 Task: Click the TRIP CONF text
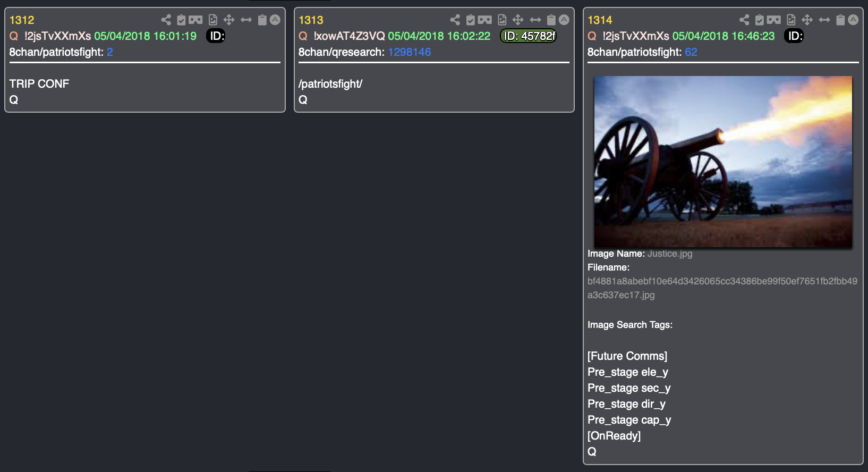coord(39,83)
